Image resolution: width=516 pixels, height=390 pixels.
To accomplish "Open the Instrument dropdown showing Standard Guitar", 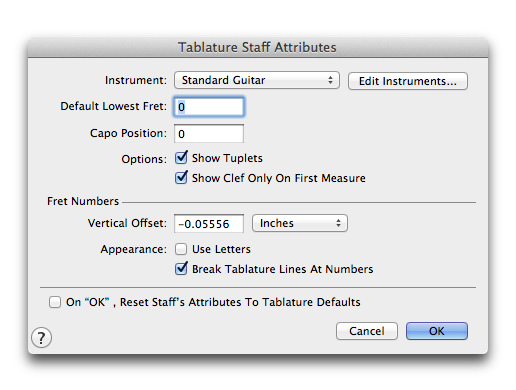I will (257, 80).
